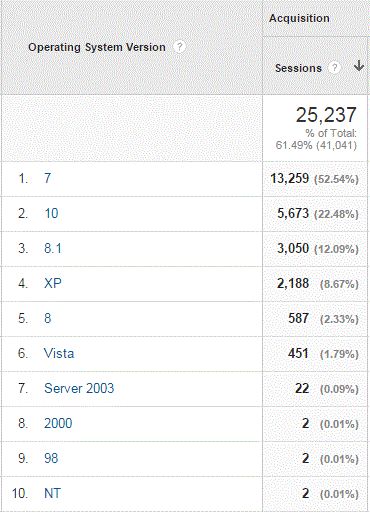
Task: Open the Vista version link
Action: click(59, 353)
